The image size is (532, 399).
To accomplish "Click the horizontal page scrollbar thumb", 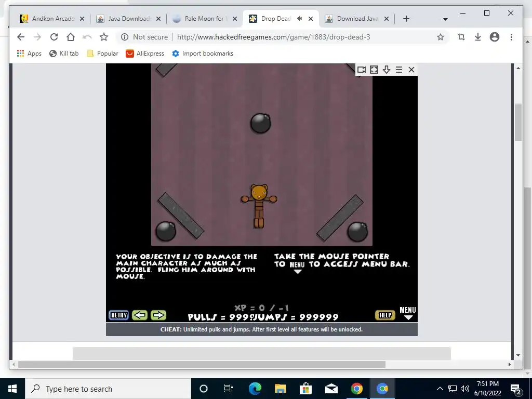I will point(202,364).
